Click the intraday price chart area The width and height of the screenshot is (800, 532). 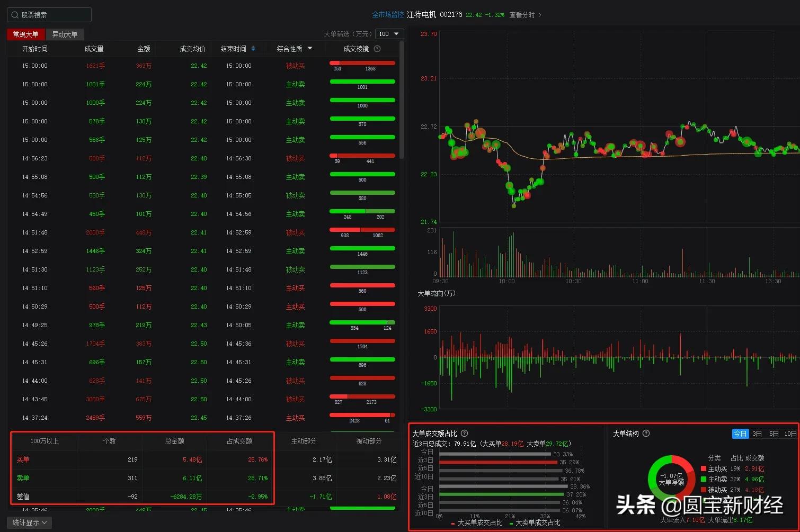tap(619, 127)
